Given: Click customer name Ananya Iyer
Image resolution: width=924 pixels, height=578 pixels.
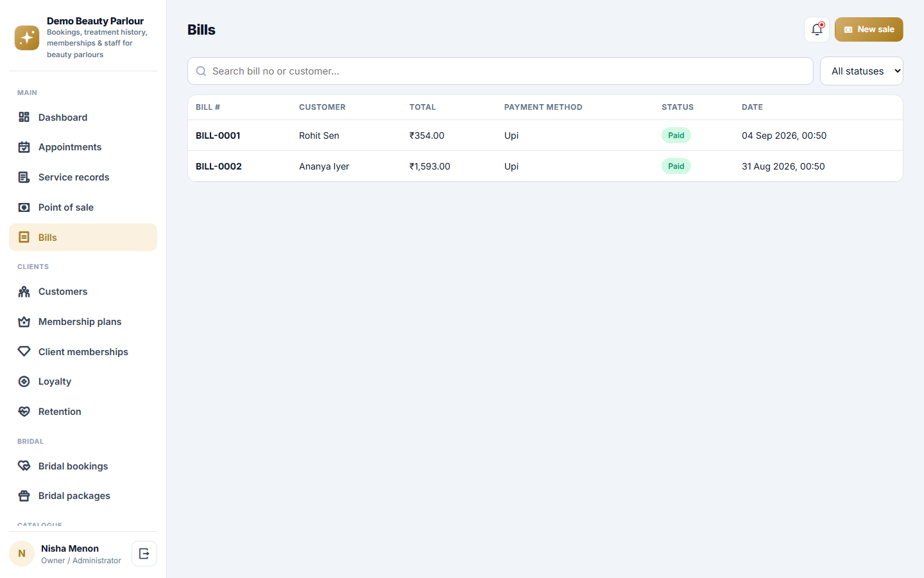Looking at the screenshot, I should coord(324,166).
